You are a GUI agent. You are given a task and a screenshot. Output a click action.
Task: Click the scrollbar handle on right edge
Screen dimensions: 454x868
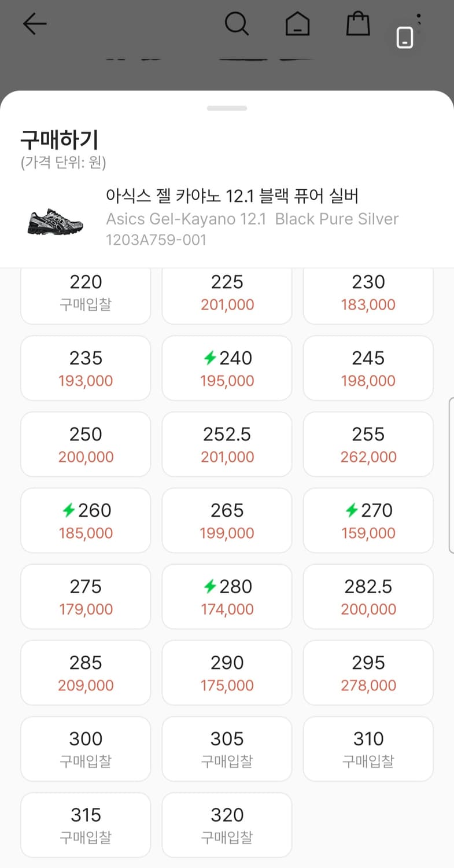pos(451,475)
